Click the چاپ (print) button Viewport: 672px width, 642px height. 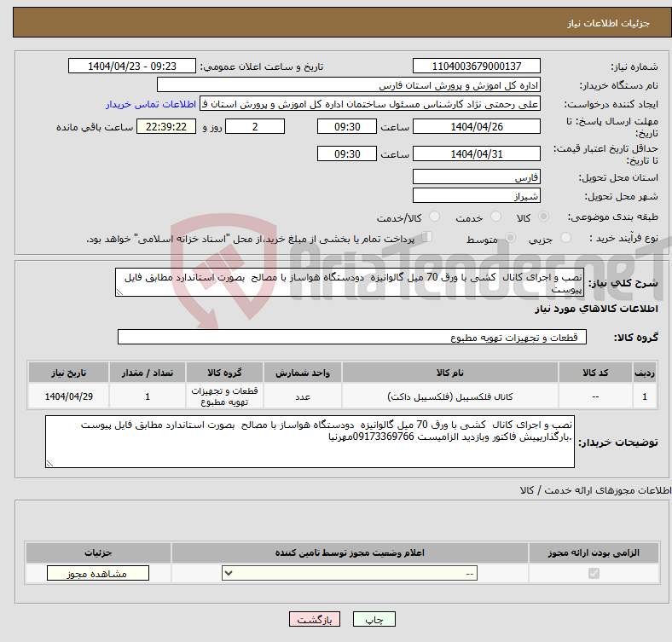(374, 619)
